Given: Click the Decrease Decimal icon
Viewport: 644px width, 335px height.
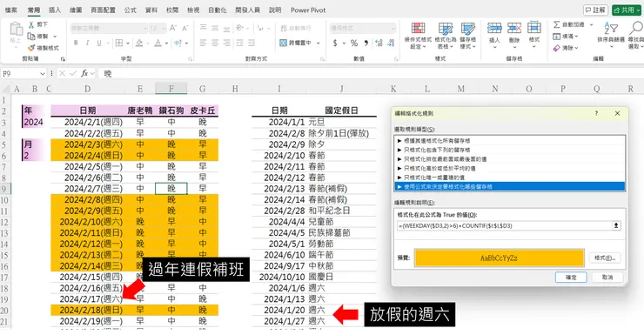Looking at the screenshot, I should 391,44.
